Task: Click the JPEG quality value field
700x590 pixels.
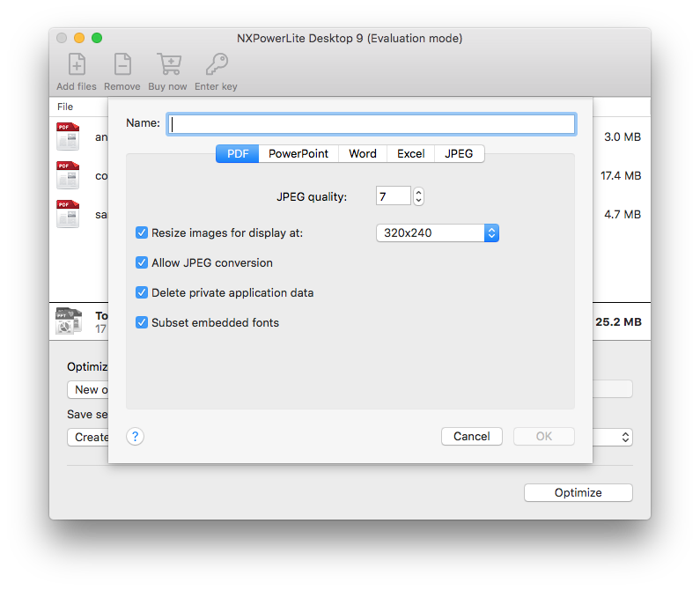Action: click(x=394, y=196)
